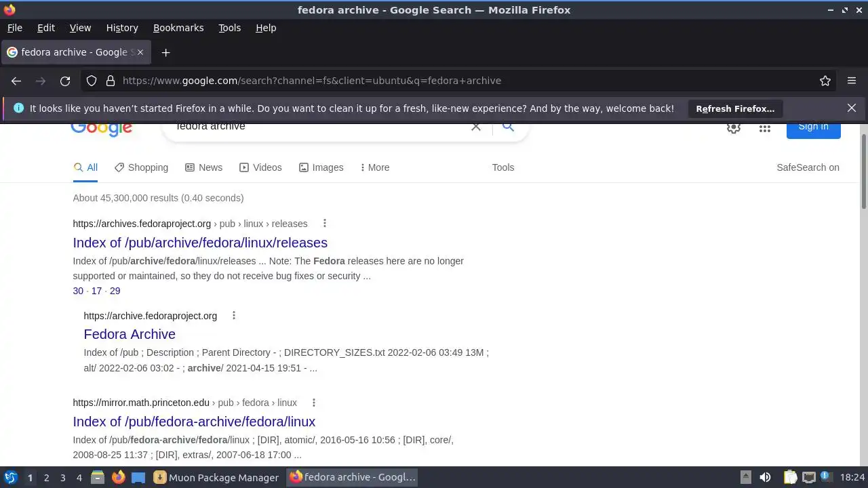The image size is (868, 488).
Task: Open the Google apps grid
Action: [x=765, y=127]
